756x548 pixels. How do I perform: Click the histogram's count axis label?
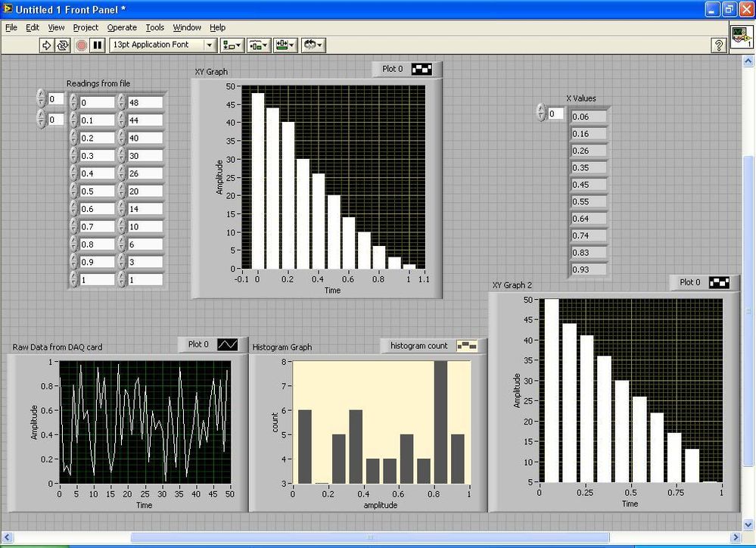pyautogui.click(x=275, y=422)
